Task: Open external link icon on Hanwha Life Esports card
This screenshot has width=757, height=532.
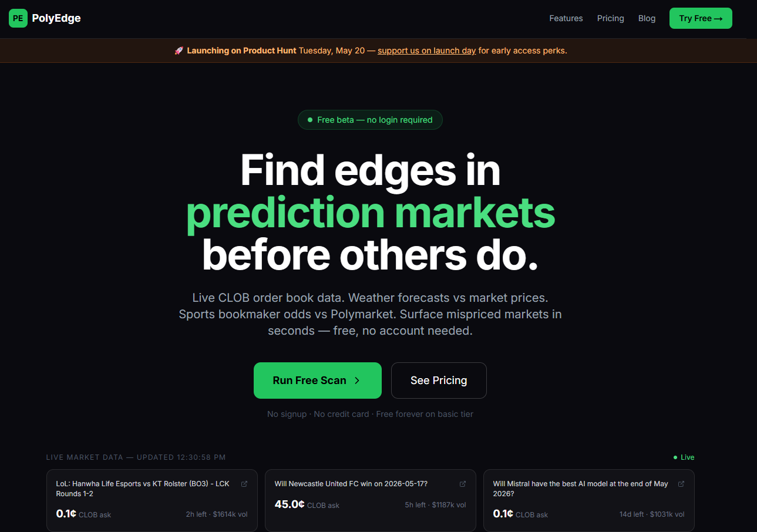Action: tap(244, 484)
